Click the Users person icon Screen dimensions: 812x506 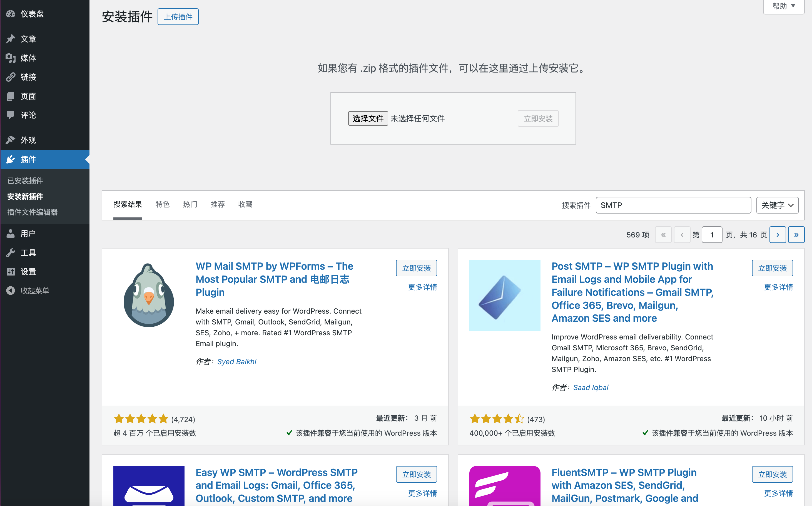(11, 234)
